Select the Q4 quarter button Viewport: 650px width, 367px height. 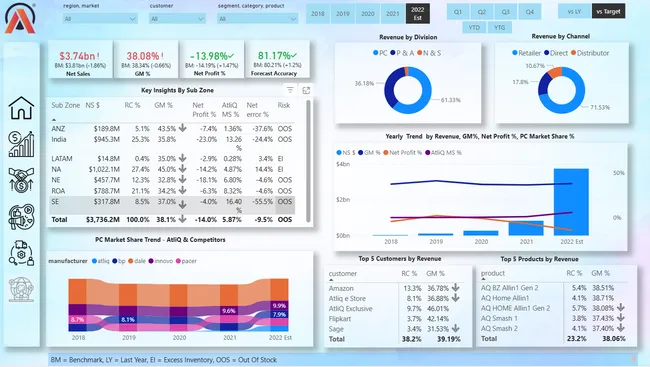click(530, 12)
